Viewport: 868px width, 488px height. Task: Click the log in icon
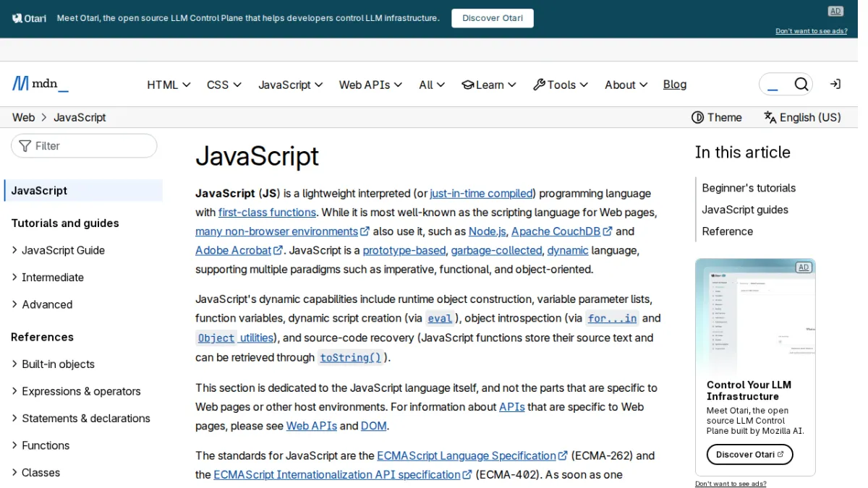point(835,85)
